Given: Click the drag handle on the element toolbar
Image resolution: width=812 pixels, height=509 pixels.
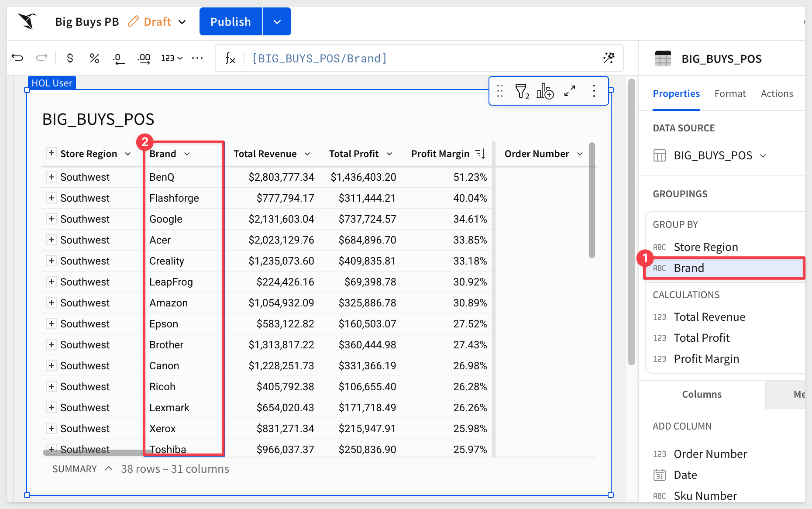Looking at the screenshot, I should (500, 91).
